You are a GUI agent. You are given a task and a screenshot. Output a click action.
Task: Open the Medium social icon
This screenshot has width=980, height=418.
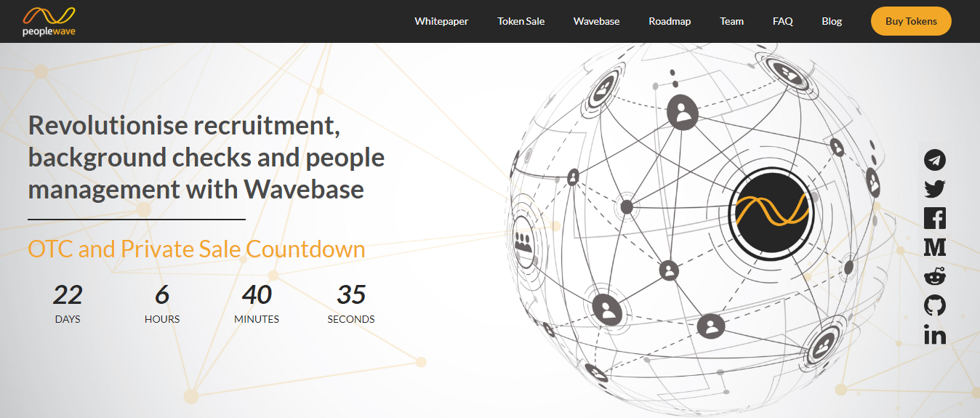(935, 247)
